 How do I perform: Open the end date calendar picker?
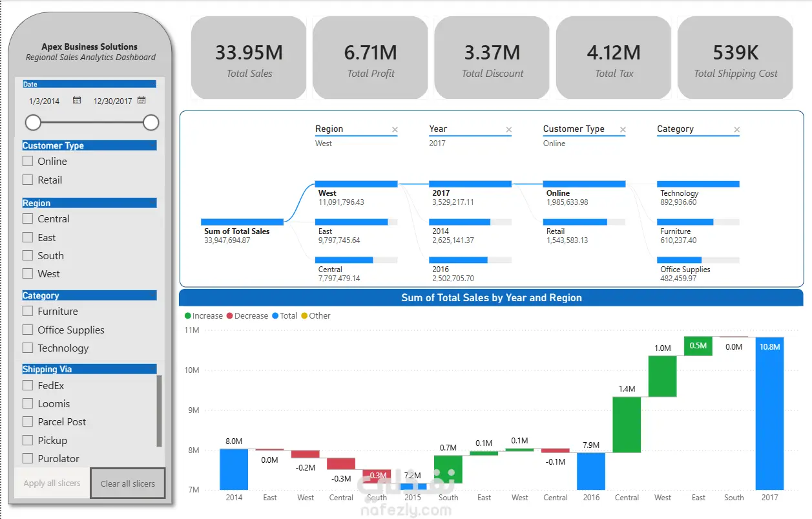coord(141,100)
